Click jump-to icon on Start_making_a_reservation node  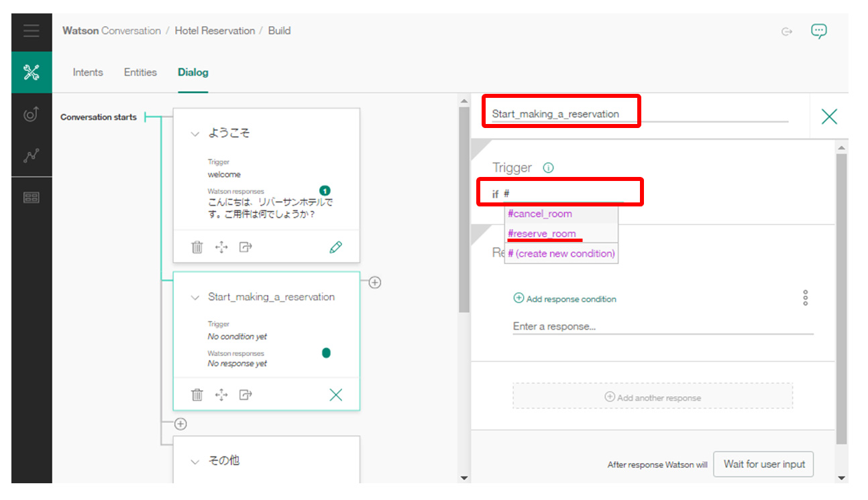click(x=246, y=395)
